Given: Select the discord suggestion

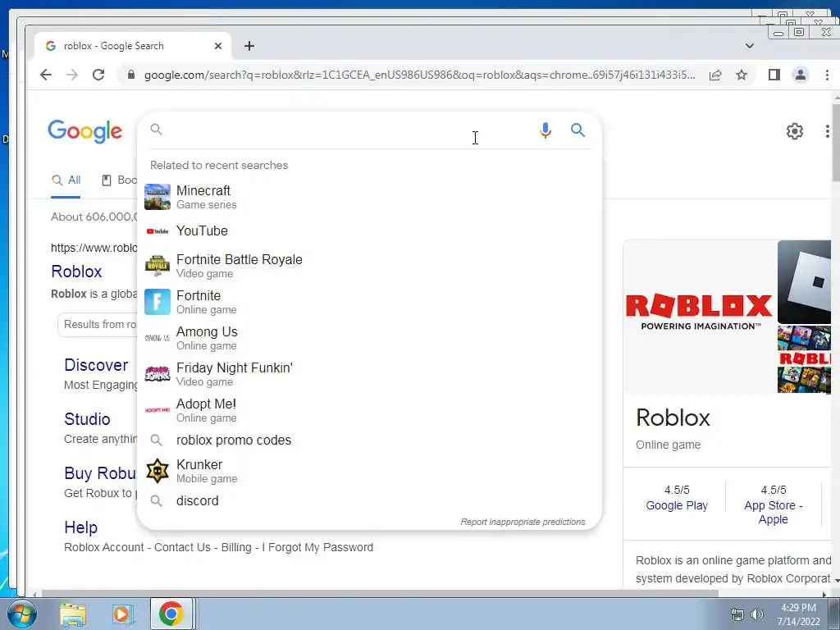Looking at the screenshot, I should coord(369,501).
